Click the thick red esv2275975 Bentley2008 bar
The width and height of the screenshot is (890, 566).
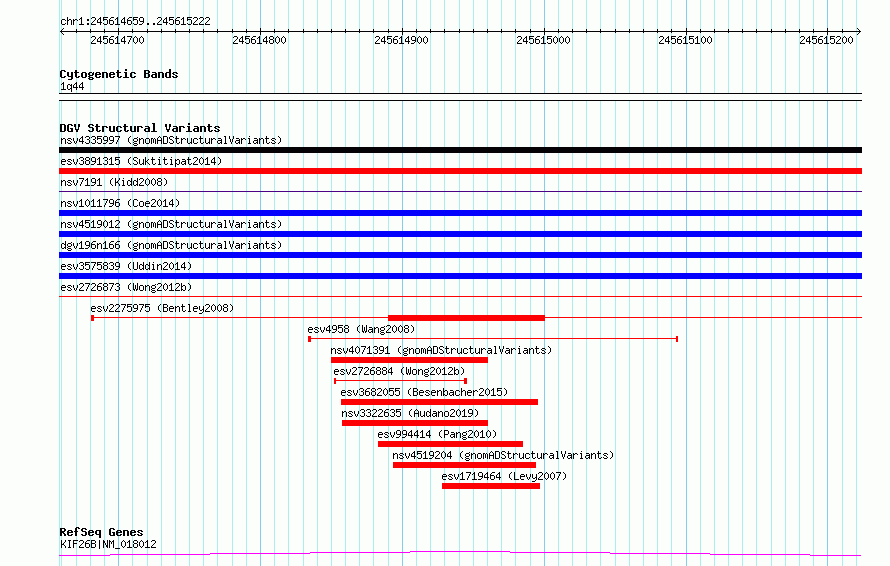click(x=467, y=318)
